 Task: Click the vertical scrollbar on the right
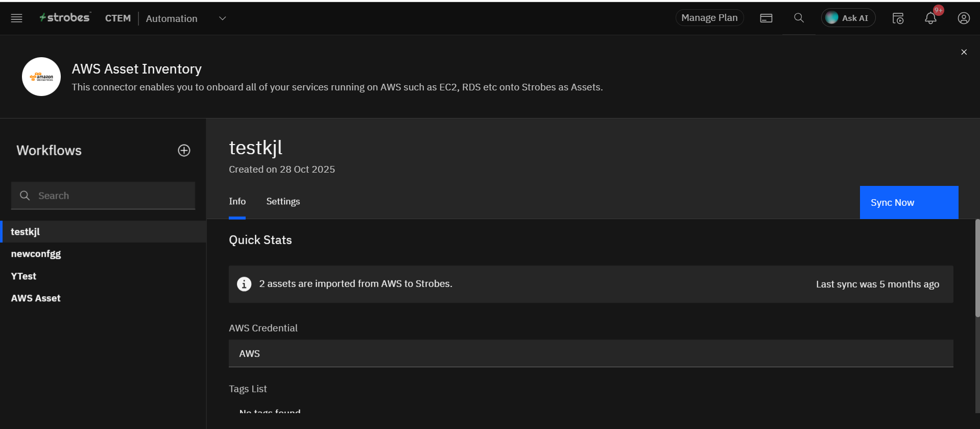point(977,268)
